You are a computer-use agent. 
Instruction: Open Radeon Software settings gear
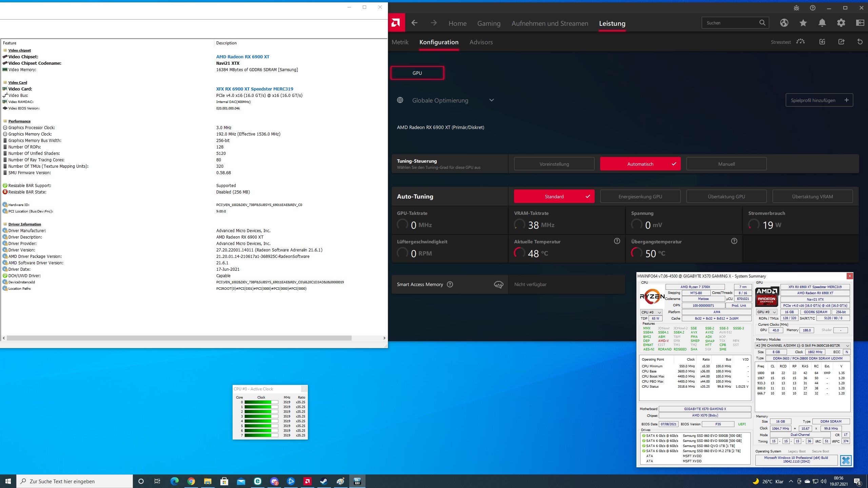tap(841, 23)
